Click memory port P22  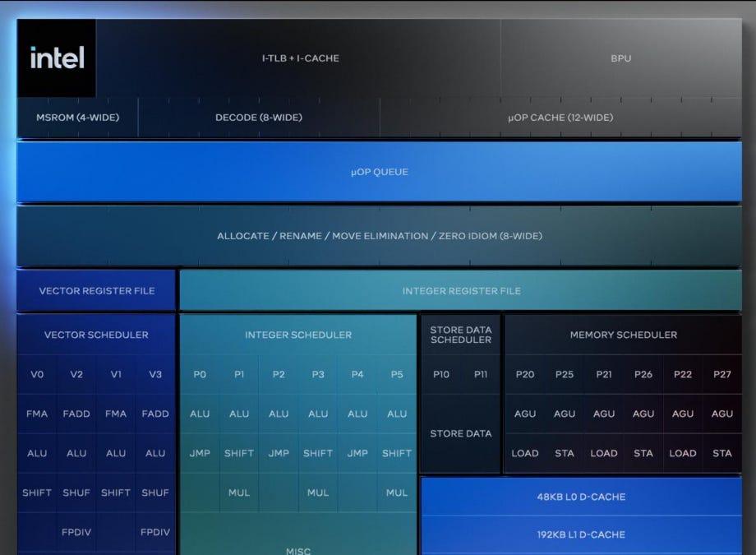[683, 374]
